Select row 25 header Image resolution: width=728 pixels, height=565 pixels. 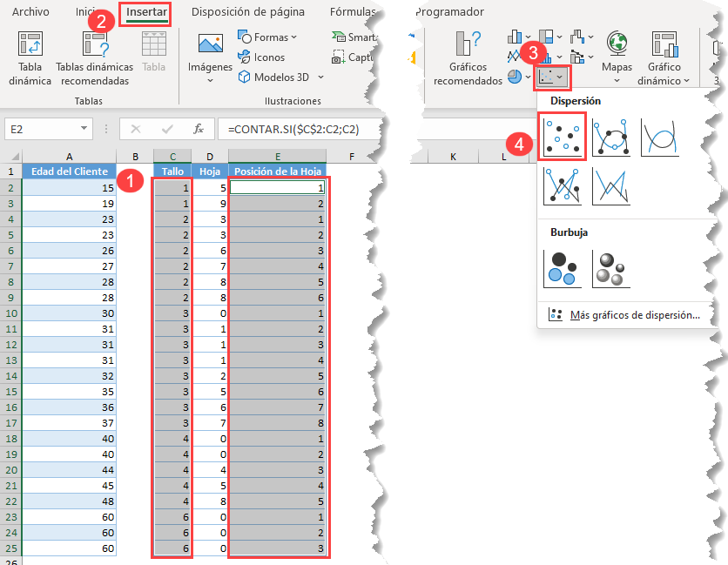tap(10, 548)
